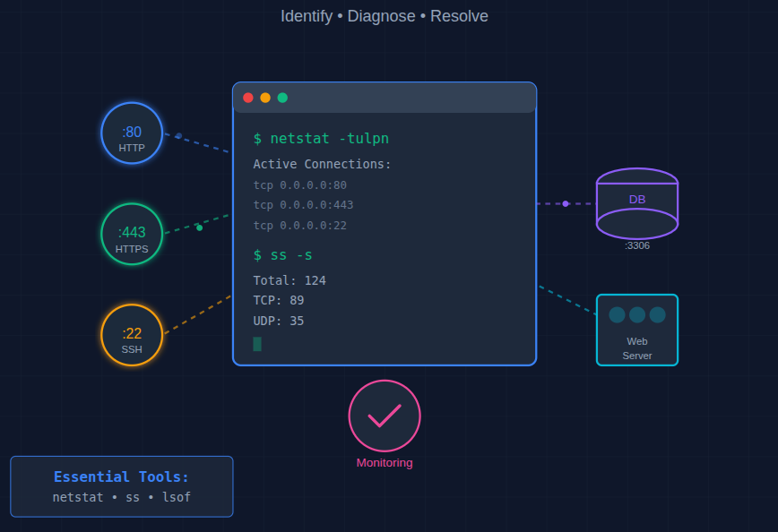Image resolution: width=778 pixels, height=532 pixels.
Task: Click the :80 HTTP port circle
Action: tap(132, 133)
